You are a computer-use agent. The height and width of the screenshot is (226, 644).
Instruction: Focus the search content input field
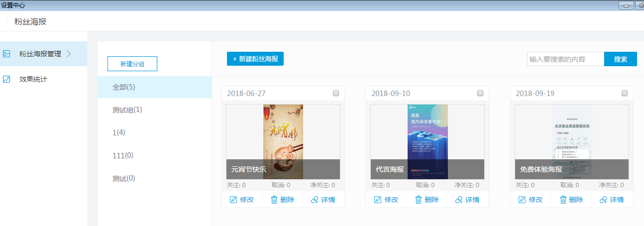click(565, 59)
